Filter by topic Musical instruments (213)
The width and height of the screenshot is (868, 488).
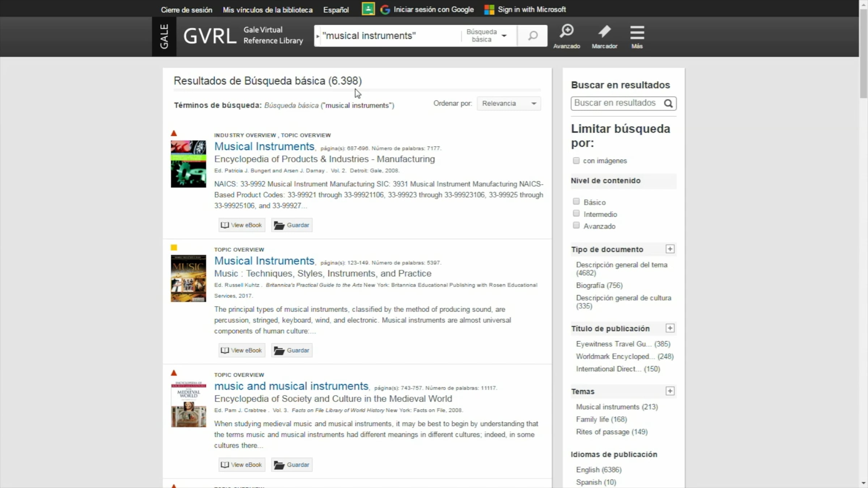pos(617,407)
